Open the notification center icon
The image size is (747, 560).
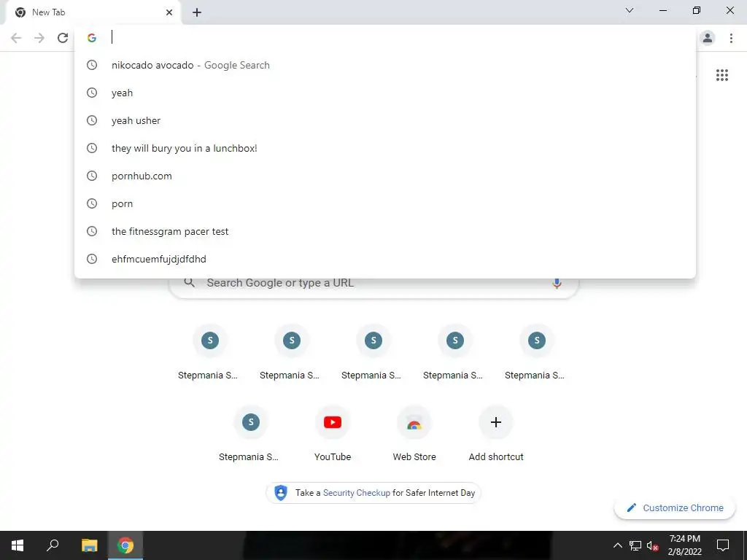[x=723, y=545]
